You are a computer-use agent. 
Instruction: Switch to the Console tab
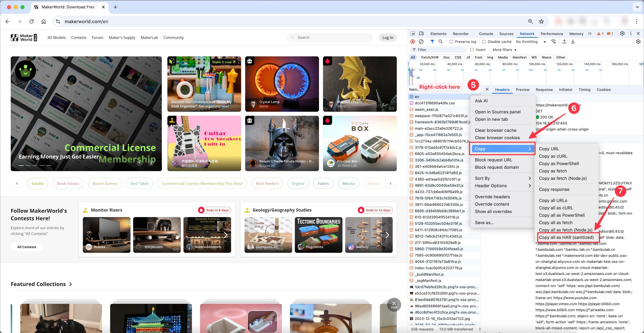coord(486,34)
